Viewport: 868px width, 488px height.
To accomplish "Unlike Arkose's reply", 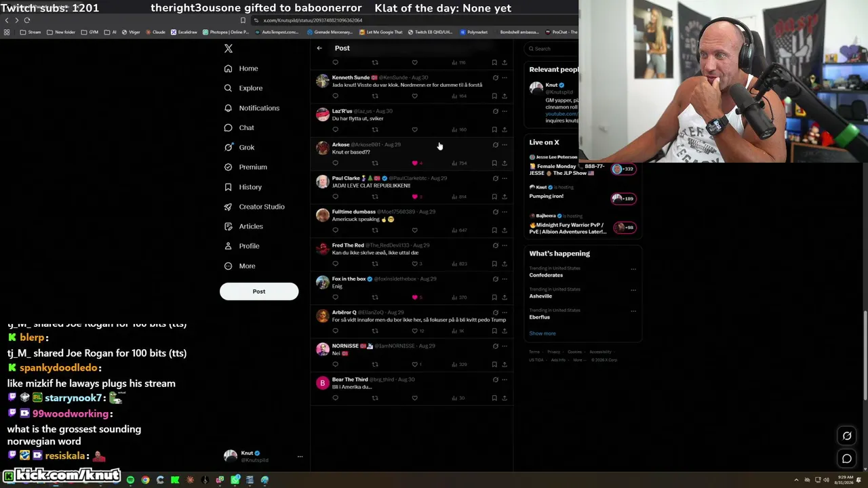I will click(415, 163).
